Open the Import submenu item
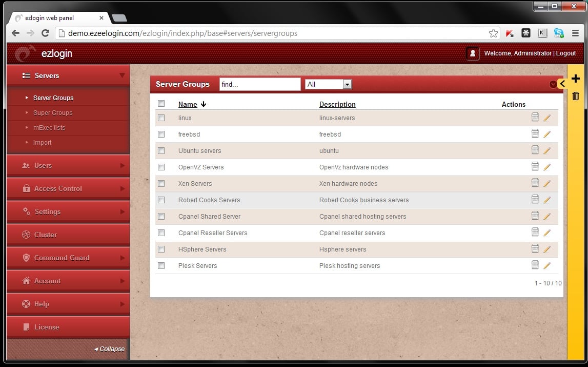Viewport: 588px width, 367px height. click(x=43, y=142)
